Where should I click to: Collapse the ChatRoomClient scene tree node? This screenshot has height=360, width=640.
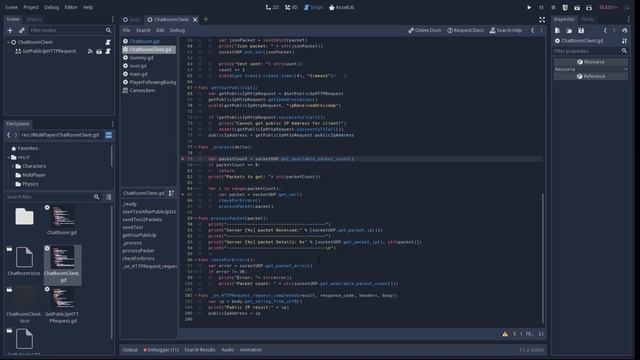(x=9, y=42)
